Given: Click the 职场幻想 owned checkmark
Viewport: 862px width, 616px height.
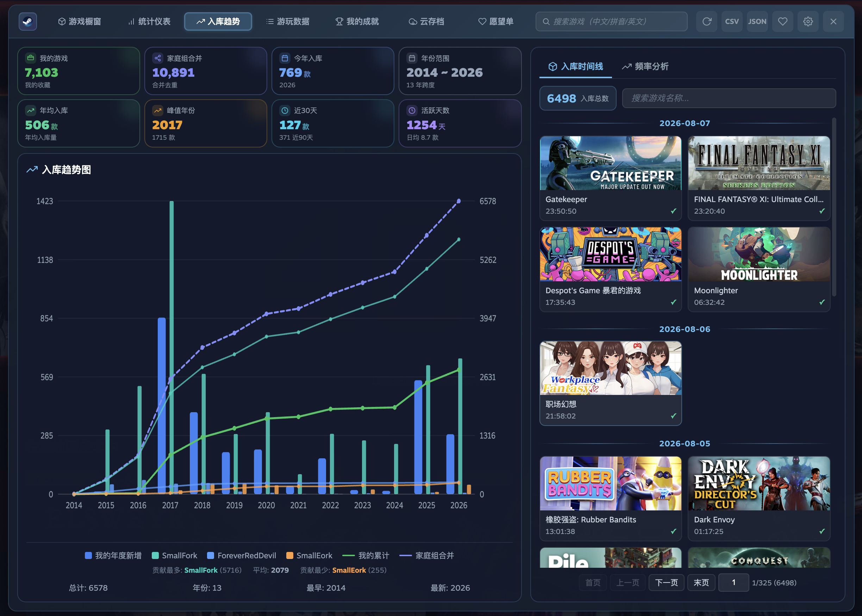Looking at the screenshot, I should coord(673,416).
